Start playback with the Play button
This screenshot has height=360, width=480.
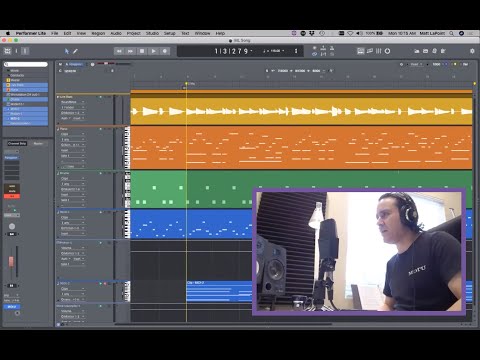coord(153,51)
